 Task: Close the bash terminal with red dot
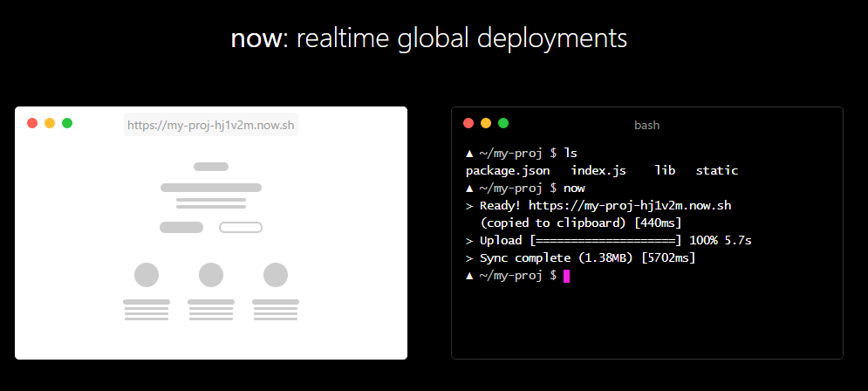click(x=468, y=123)
